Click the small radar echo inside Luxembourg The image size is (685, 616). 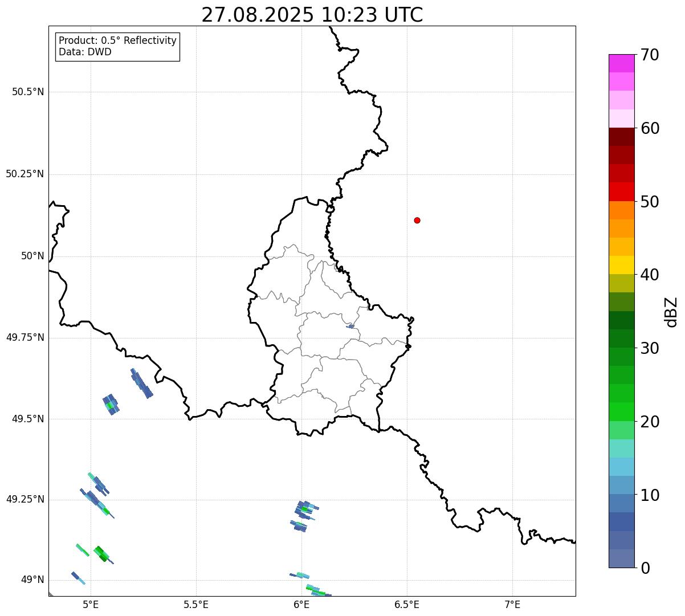click(350, 327)
